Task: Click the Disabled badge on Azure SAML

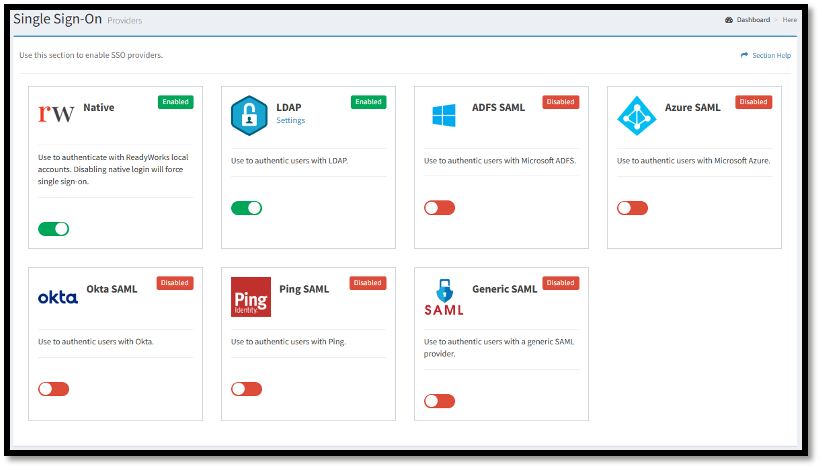Action: tap(753, 102)
